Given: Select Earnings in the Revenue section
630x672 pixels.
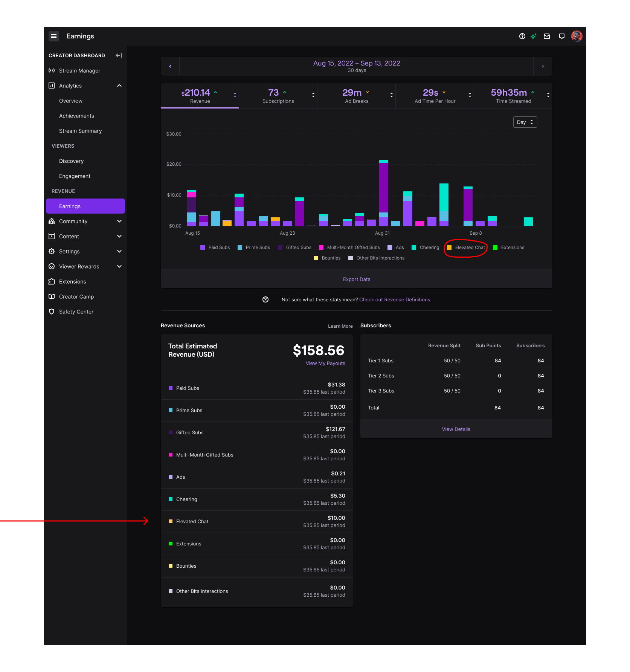Looking at the screenshot, I should click(85, 206).
